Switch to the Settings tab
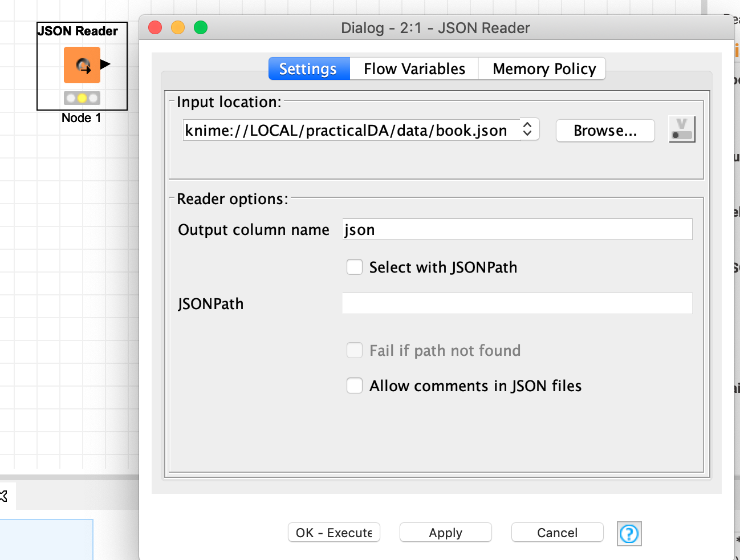The width and height of the screenshot is (740, 560). (308, 69)
